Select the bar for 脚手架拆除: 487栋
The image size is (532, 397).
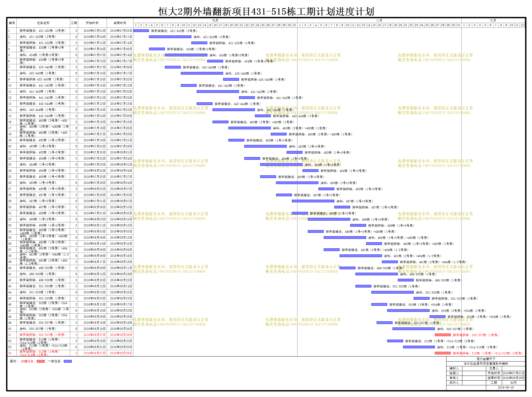pyautogui.click(x=342, y=207)
